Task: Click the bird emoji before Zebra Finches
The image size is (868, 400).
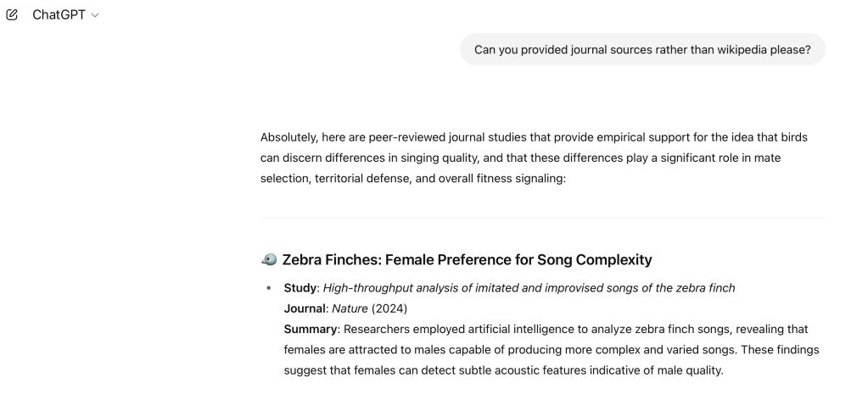Action: [269, 259]
